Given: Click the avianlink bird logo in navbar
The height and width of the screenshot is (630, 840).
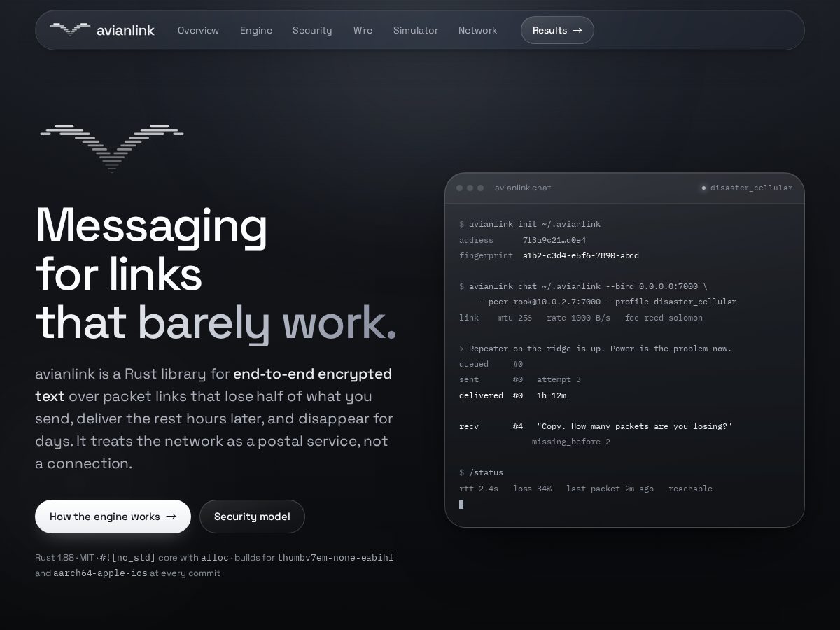Looking at the screenshot, I should (70, 29).
